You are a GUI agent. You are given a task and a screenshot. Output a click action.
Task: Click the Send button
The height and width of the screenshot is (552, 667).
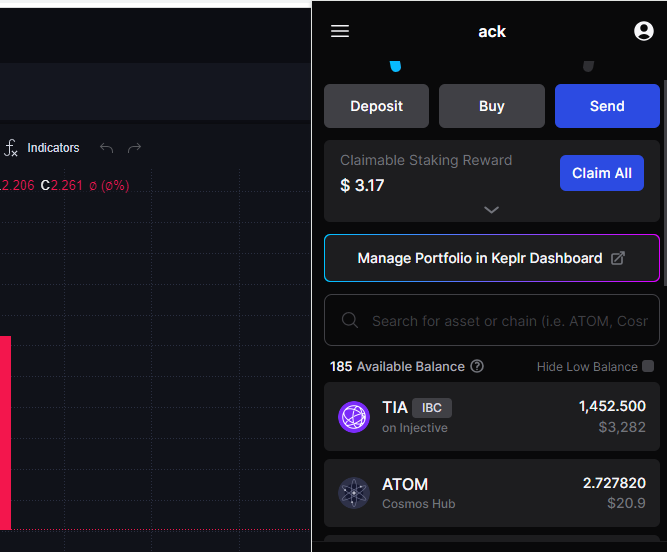pos(607,106)
